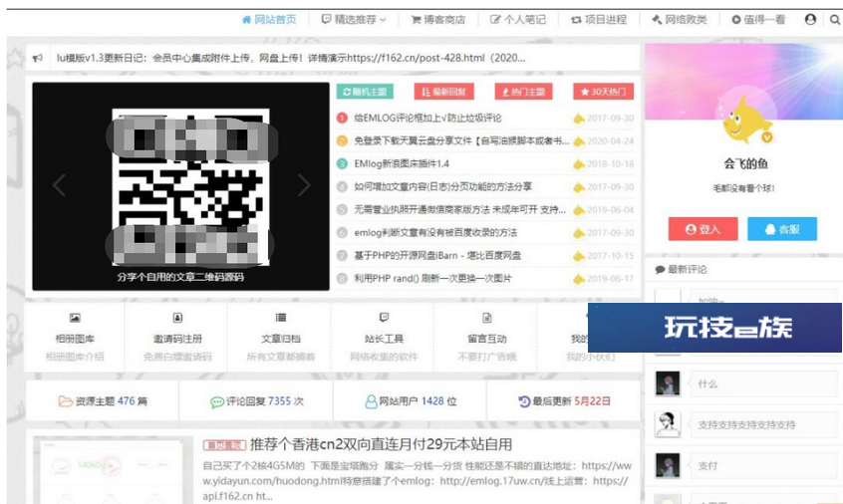This screenshot has width=843, height=504.
Task: Click 资源主题 476 篇 folder icon
Action: 65,401
